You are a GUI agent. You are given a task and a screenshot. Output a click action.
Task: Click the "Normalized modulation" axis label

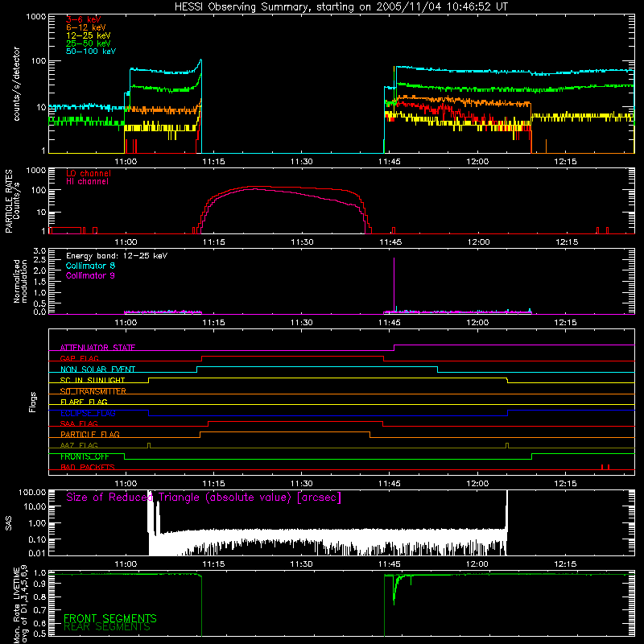[21, 281]
